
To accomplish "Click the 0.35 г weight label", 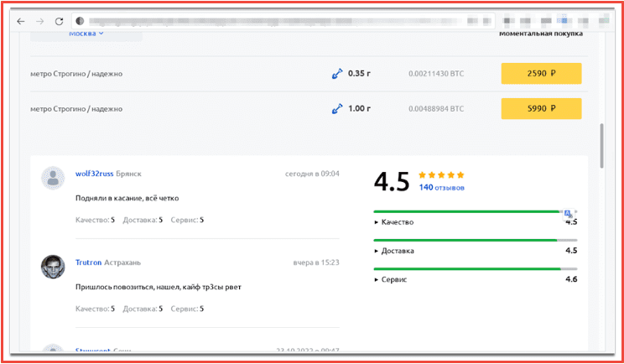I will [359, 74].
